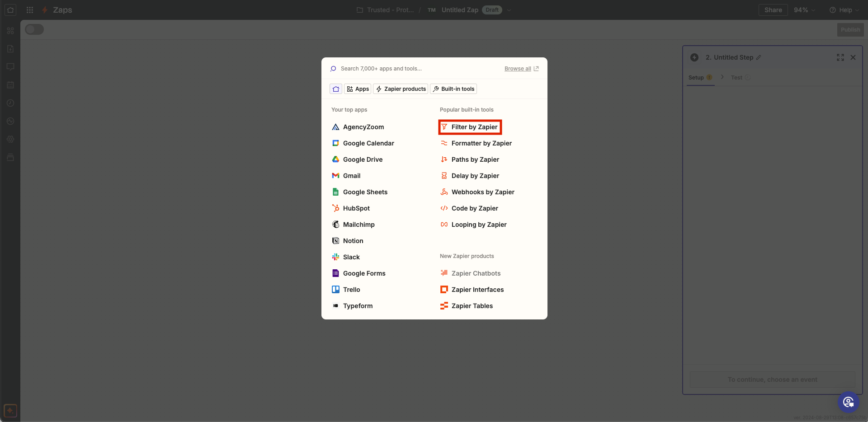Click the Browse all link
Screen dimensions: 868x422
518,69
